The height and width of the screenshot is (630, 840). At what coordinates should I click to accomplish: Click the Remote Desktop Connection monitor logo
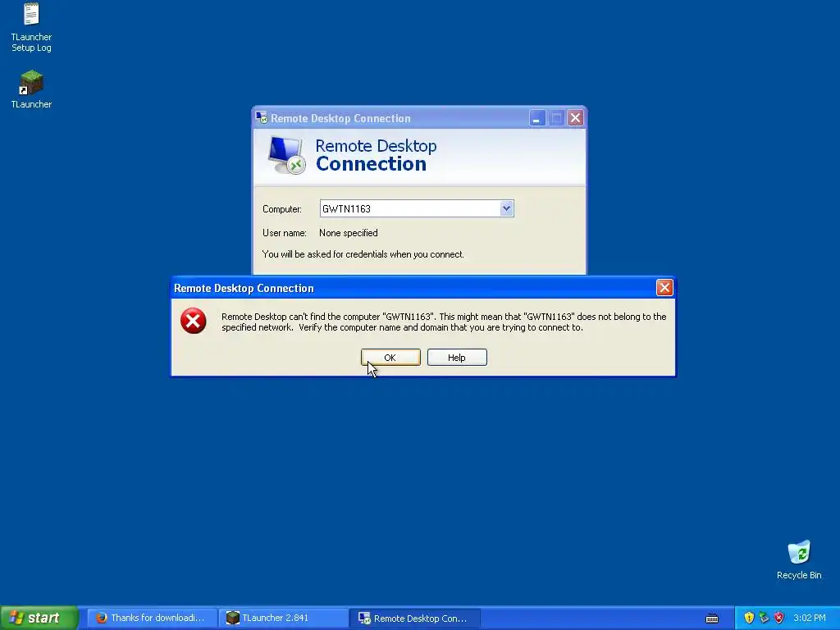(286, 155)
